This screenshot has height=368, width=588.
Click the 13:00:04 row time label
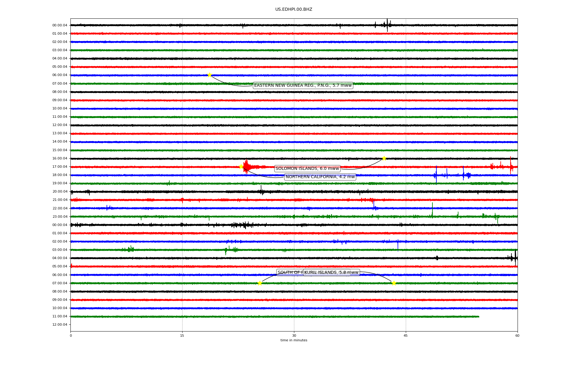click(x=60, y=133)
